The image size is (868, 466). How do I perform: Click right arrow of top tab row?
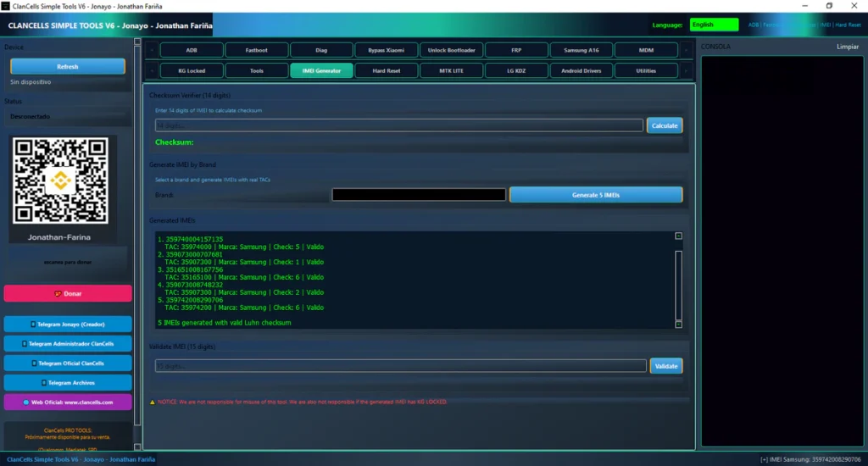coord(686,50)
